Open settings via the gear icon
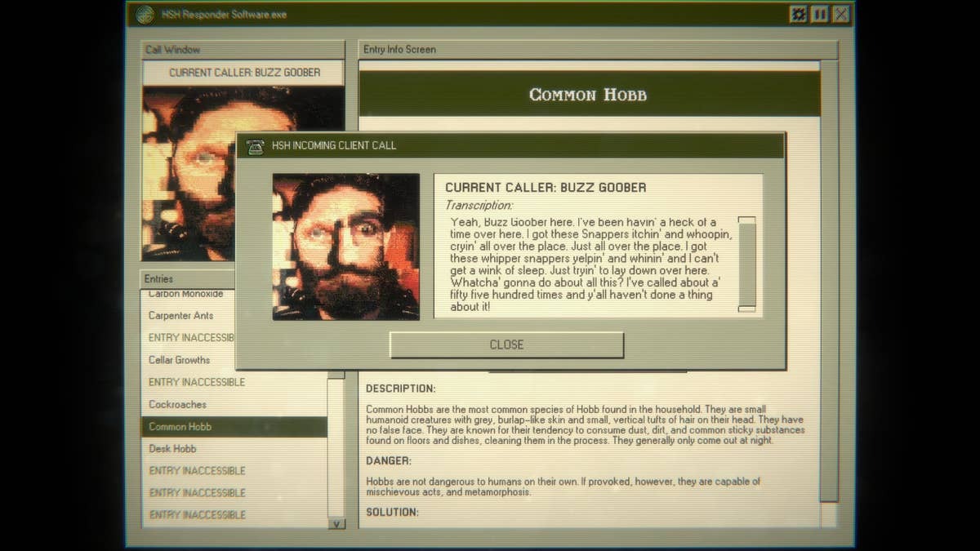This screenshot has height=551, width=980. (798, 15)
